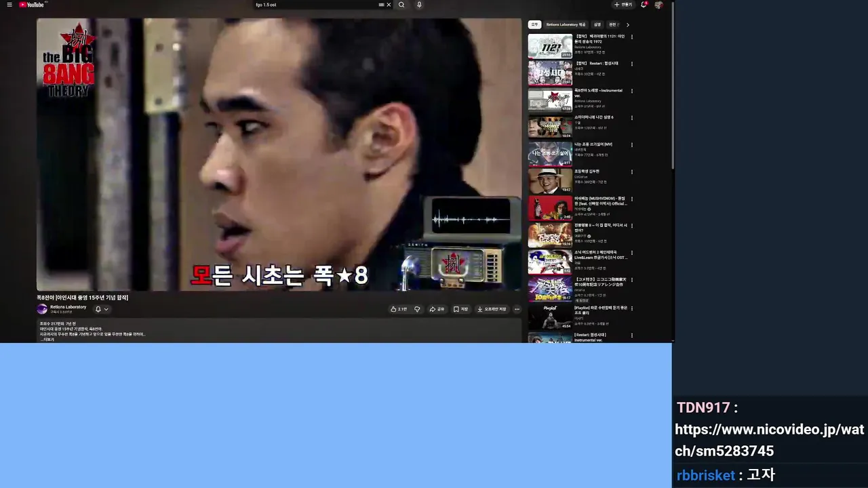Open options menu for MUSHVENOM video
The image size is (868, 488).
pos(632,199)
